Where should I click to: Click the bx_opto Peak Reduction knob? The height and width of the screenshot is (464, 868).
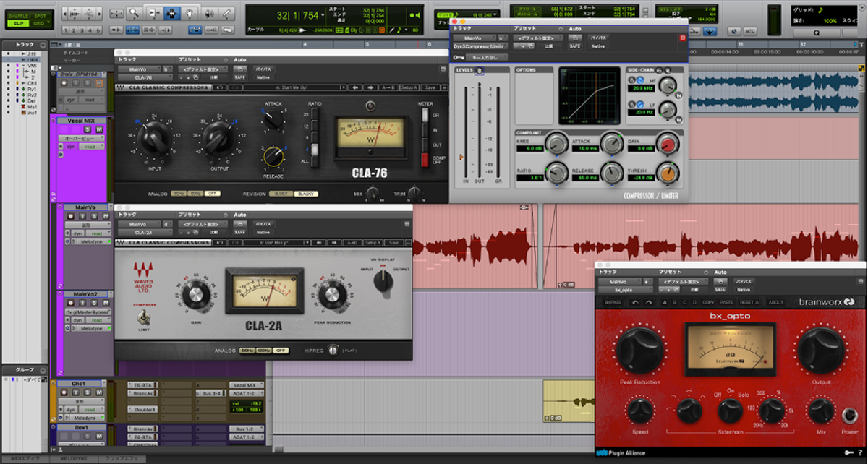[x=639, y=351]
